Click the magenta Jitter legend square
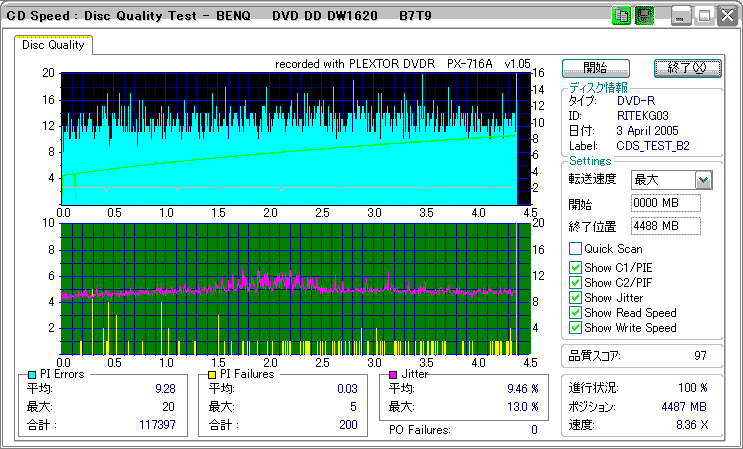This screenshot has height=449, width=743. [394, 374]
